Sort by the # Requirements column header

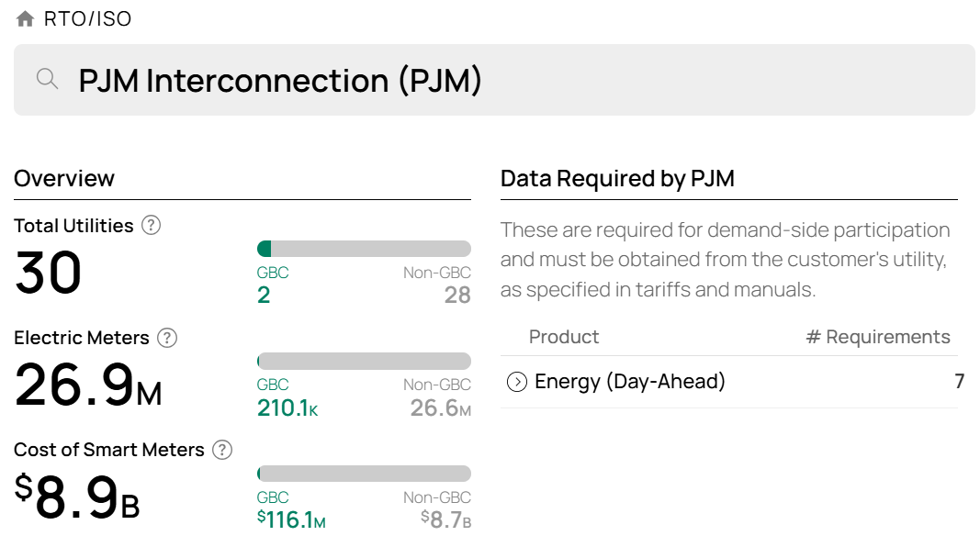(x=878, y=337)
